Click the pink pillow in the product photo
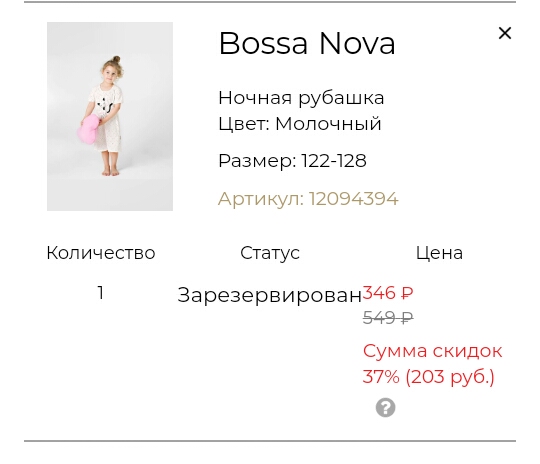Screen dimensions: 540x464 (x=88, y=130)
